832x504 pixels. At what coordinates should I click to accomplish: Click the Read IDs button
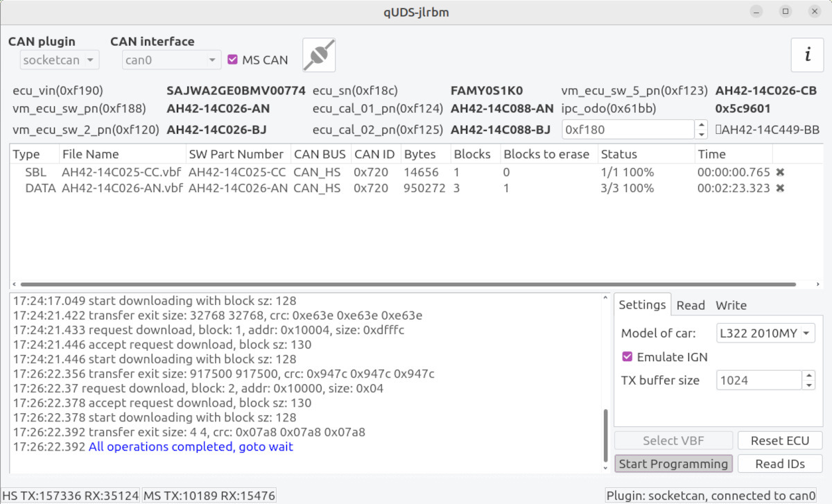(780, 464)
